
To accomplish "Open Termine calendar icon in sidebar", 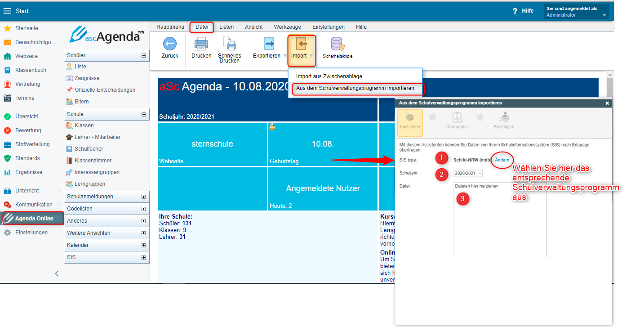I will pos(7,98).
